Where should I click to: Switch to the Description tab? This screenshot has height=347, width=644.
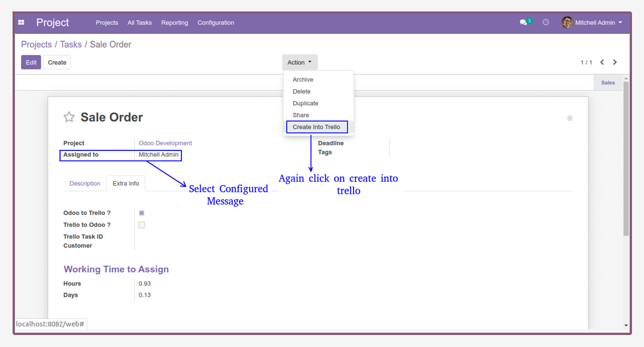(85, 184)
